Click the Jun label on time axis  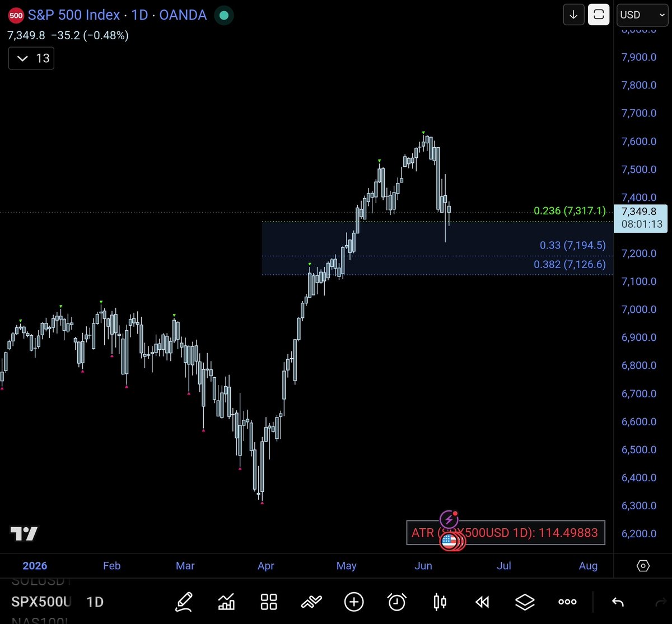click(x=423, y=566)
